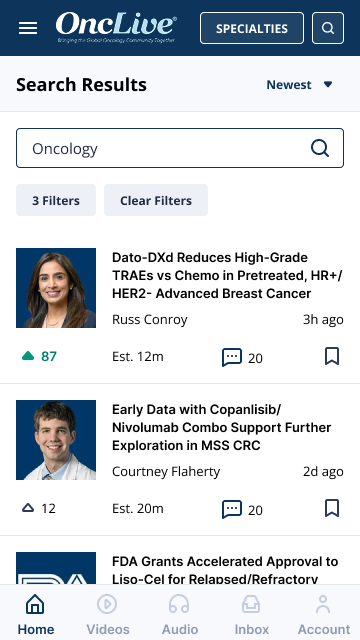Viewport: 360px width, 640px height.
Task: Open the FDA Grants Accelerated Approval article
Action: point(225,570)
